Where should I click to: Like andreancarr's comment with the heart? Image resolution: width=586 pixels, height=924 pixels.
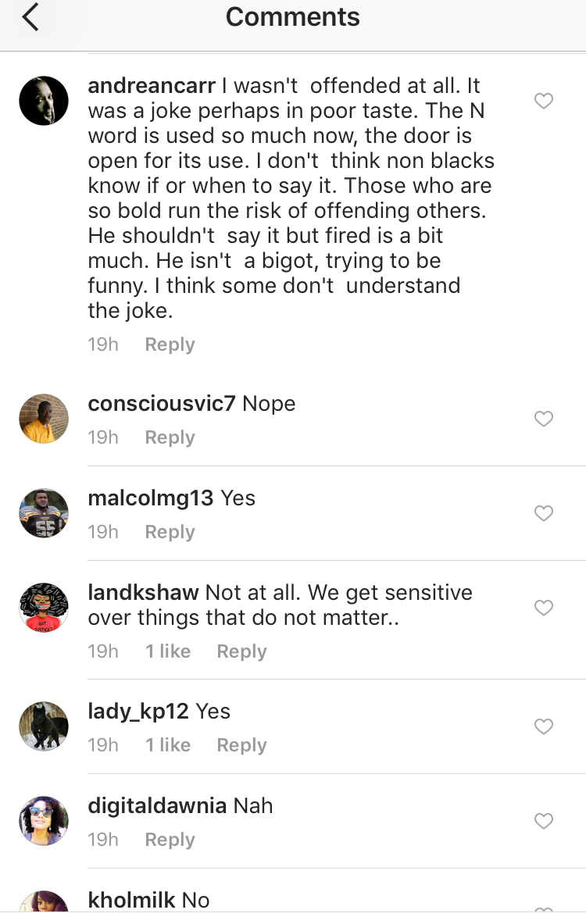coord(543,101)
